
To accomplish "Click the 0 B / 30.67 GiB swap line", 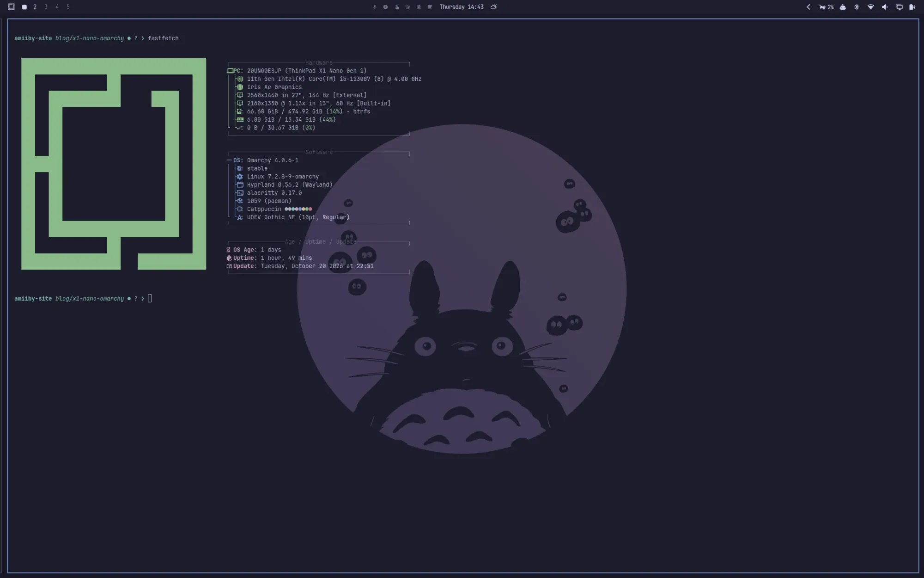I will click(x=276, y=128).
